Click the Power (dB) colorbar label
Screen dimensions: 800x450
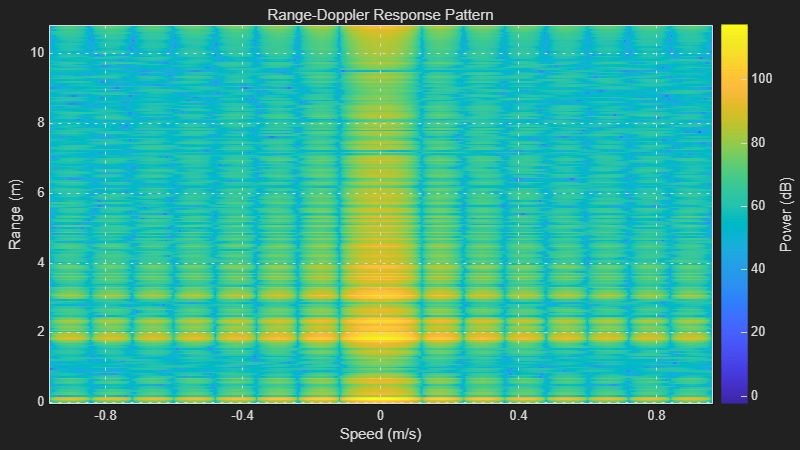click(787, 213)
